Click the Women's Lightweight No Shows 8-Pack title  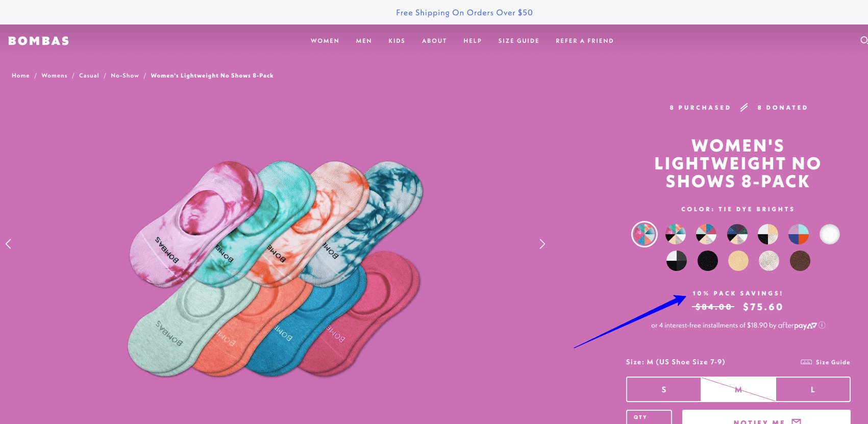pos(738,163)
